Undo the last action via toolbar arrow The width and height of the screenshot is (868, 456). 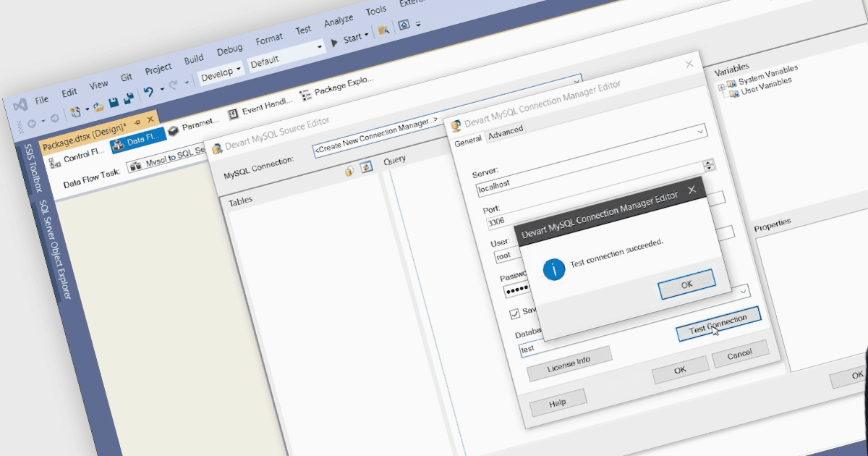148,93
